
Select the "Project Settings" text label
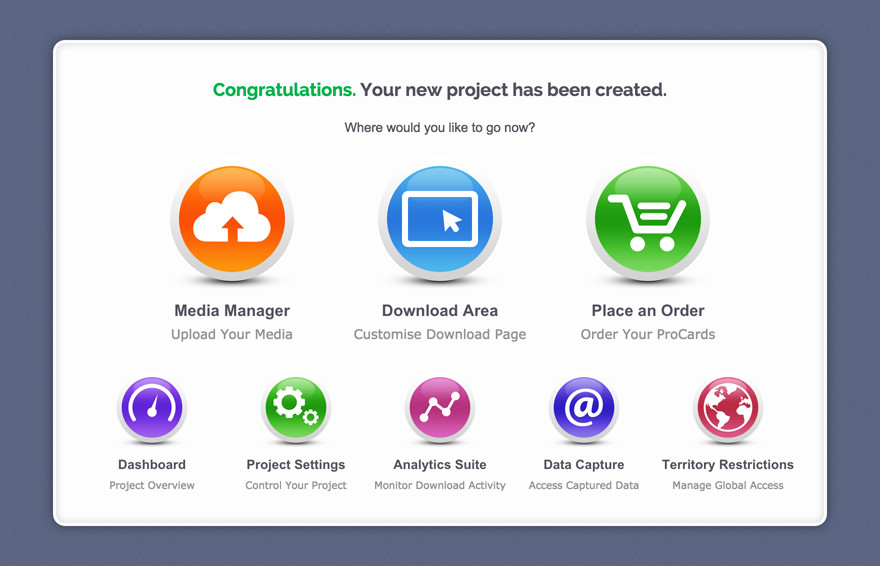coord(296,465)
